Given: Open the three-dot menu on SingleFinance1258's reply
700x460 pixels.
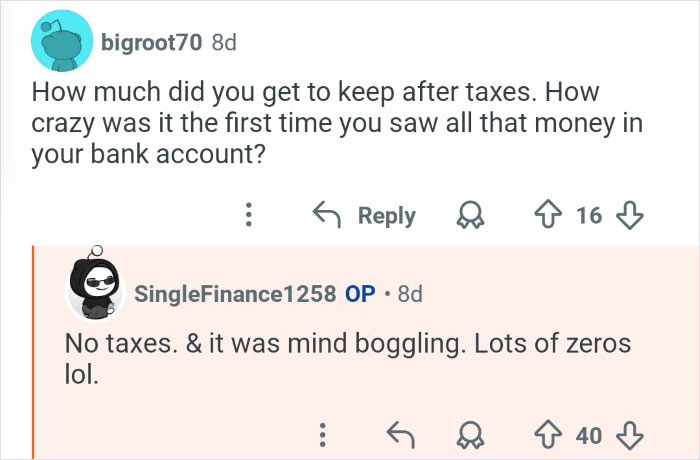Looking at the screenshot, I should pos(322,435).
